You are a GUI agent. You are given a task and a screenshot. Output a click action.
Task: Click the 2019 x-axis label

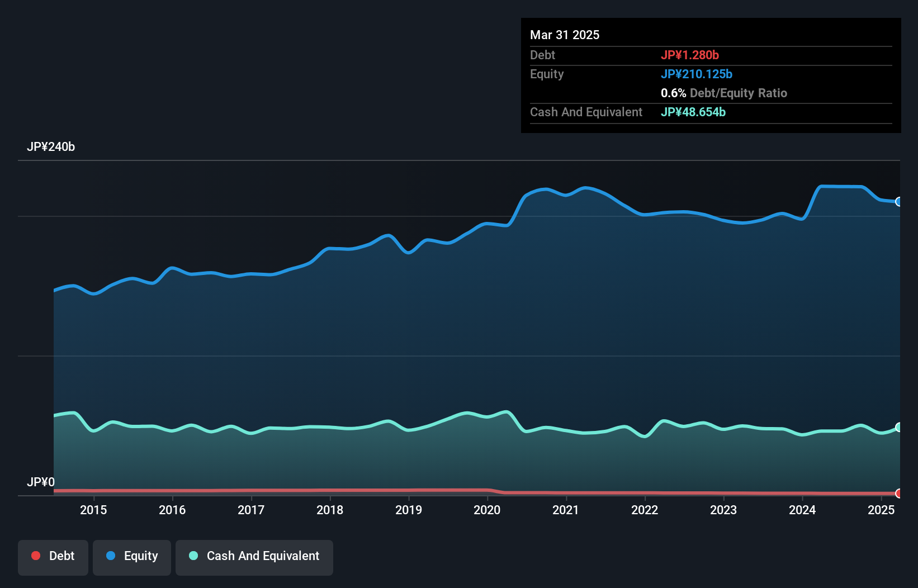[409, 510]
